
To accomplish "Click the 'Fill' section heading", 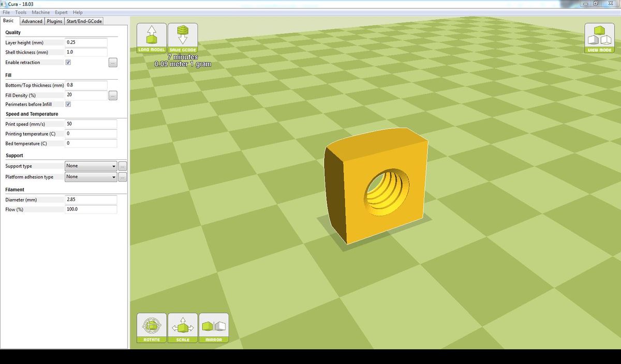I will (x=8, y=75).
